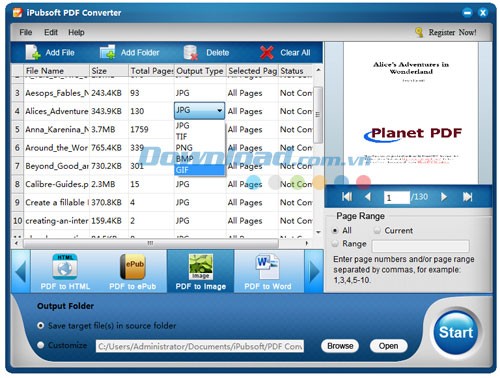Select the Range radio option

tap(335, 244)
